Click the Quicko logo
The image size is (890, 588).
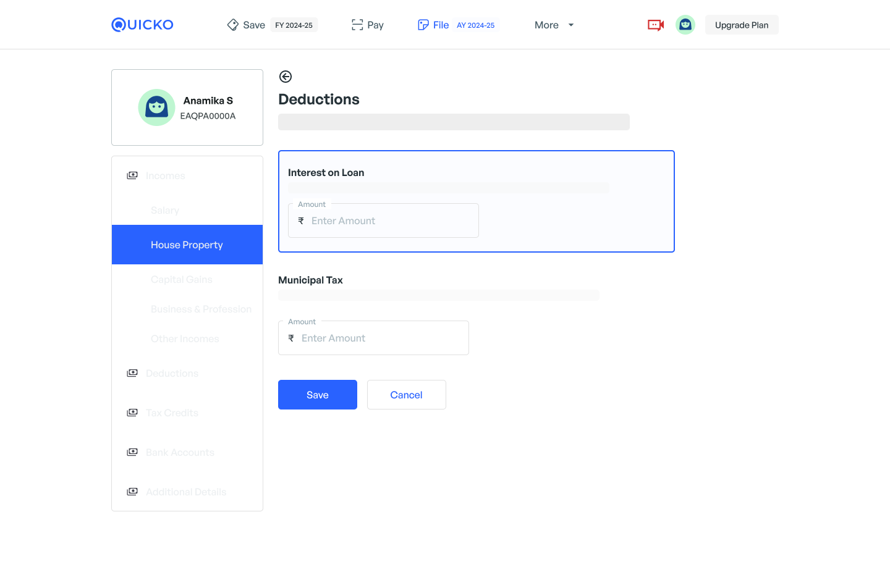142,25
